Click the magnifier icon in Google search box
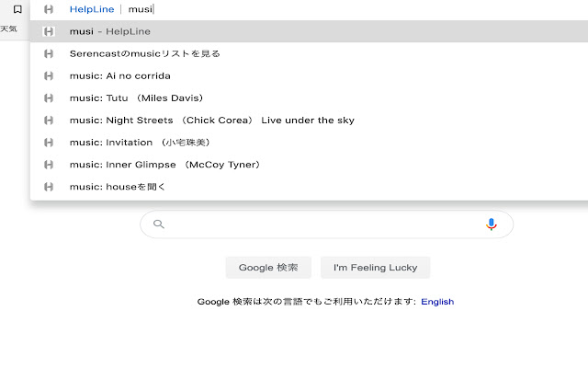Image resolution: width=588 pixels, height=368 pixels. point(159,224)
